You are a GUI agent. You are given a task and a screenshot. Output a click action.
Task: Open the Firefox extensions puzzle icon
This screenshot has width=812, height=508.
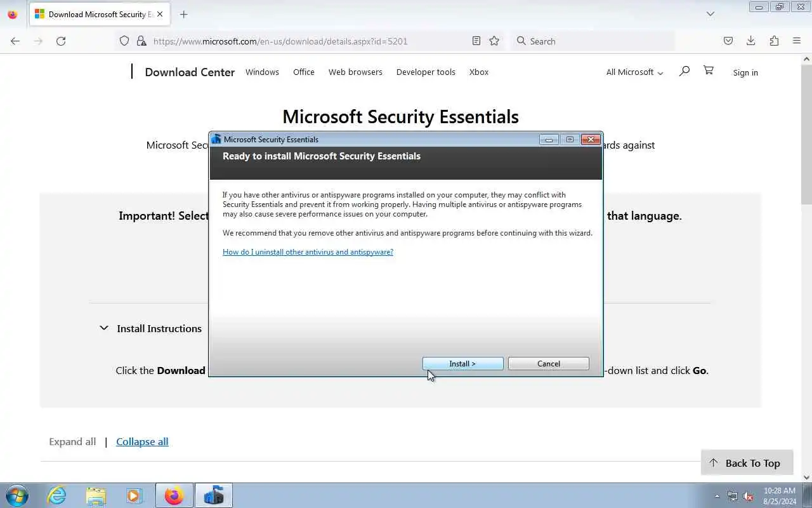tap(774, 41)
